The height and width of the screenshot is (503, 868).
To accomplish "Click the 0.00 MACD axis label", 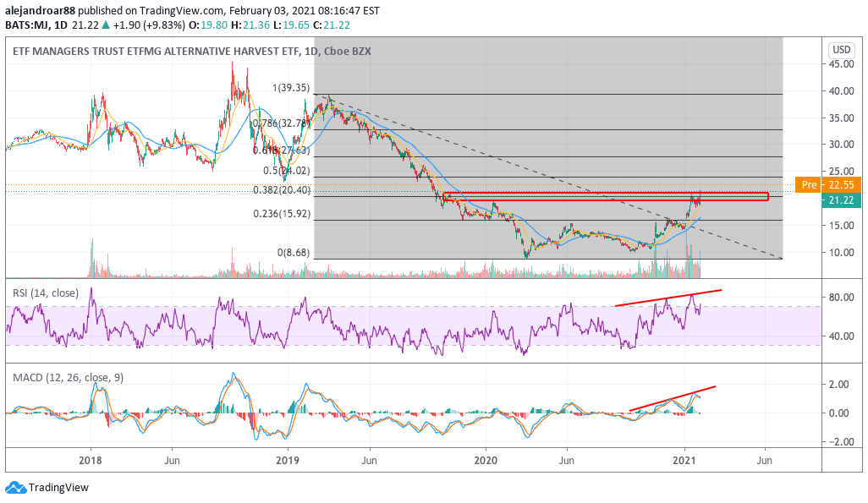I will 839,413.
